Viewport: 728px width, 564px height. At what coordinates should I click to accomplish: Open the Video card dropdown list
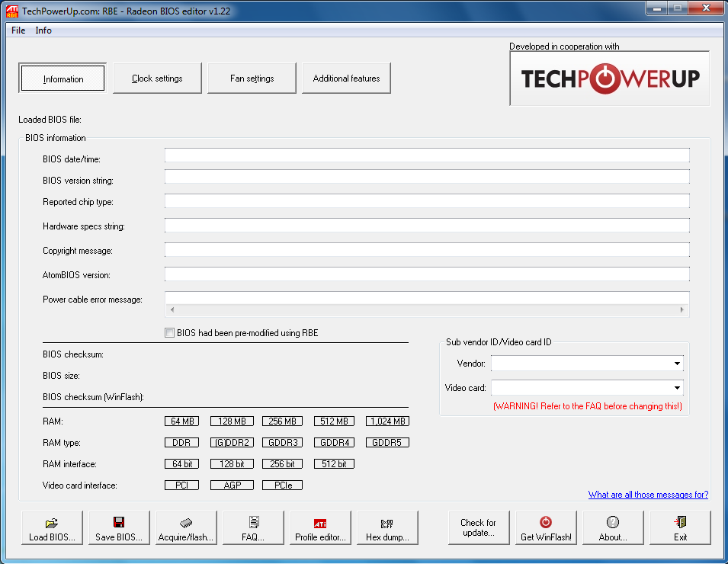[678, 388]
